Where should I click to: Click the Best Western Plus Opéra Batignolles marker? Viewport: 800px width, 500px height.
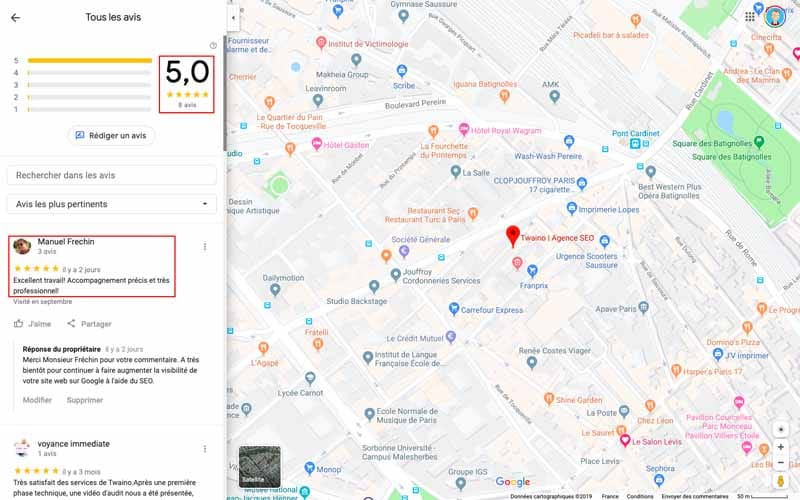651,171
